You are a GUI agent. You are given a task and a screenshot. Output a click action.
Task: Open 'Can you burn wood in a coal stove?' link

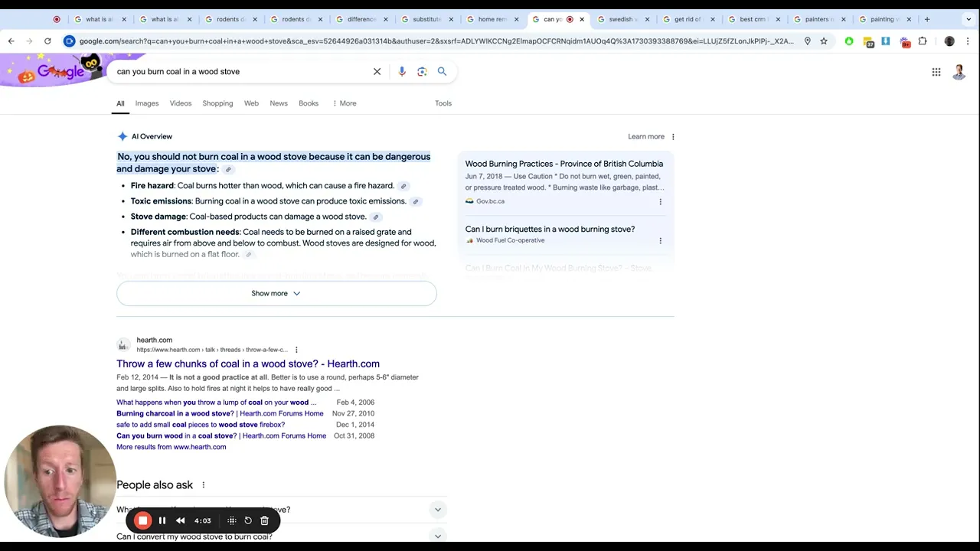[221, 436]
